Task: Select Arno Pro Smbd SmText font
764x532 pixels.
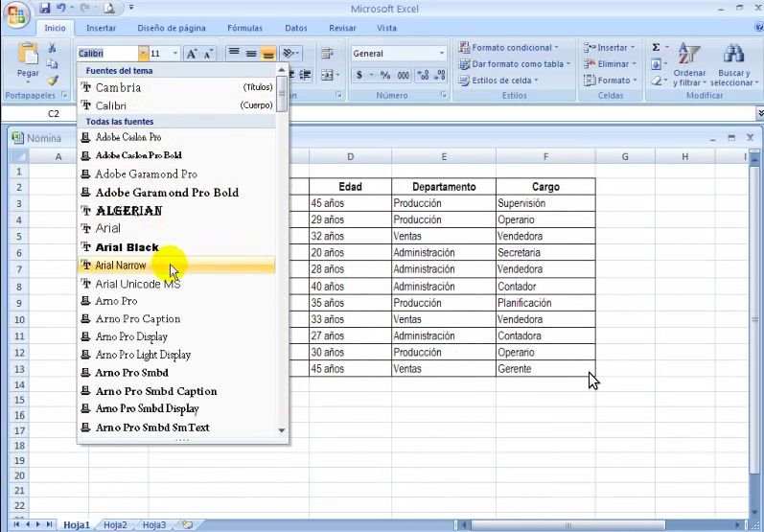Action: [176, 428]
